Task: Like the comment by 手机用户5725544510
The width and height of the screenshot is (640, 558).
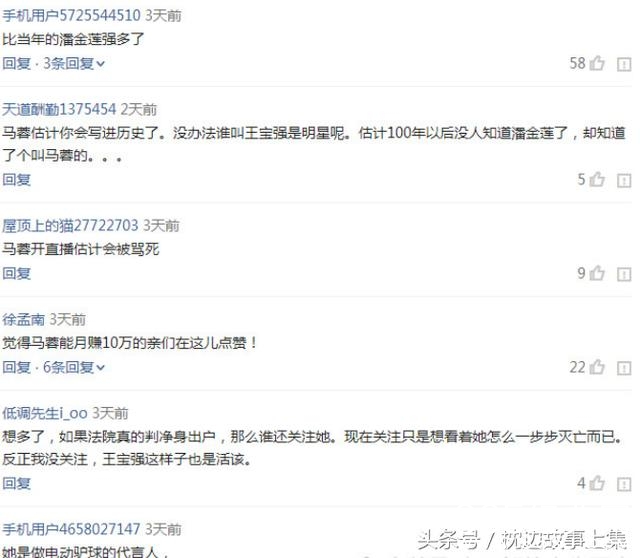Action: click(597, 63)
